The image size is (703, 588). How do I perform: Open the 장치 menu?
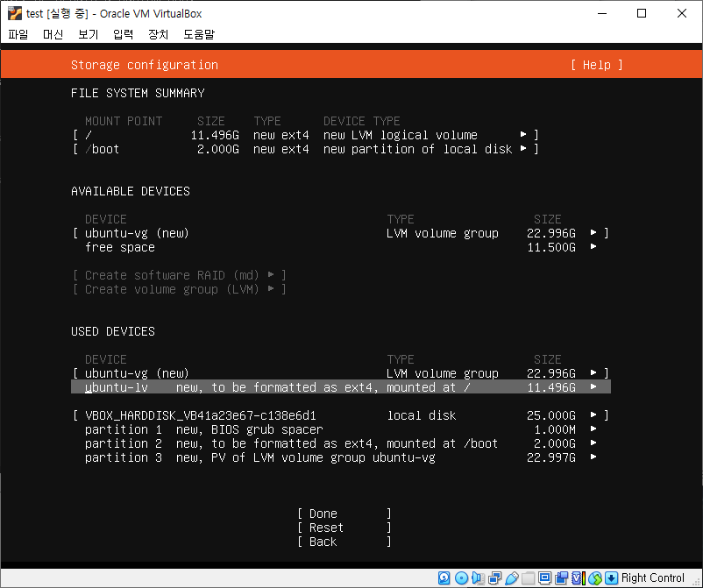tap(159, 34)
